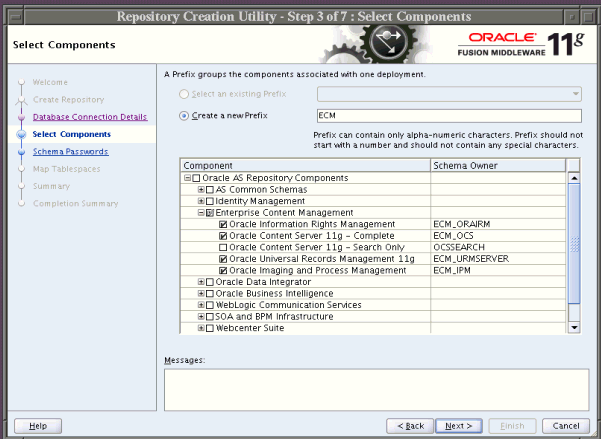Expand Webcenter Suite node
The height and width of the screenshot is (439, 601).
201,328
